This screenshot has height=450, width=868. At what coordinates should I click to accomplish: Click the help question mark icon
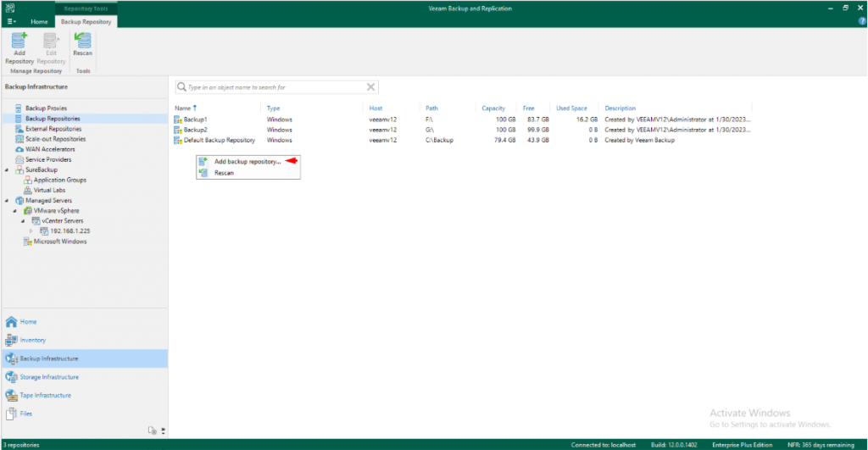pos(861,20)
